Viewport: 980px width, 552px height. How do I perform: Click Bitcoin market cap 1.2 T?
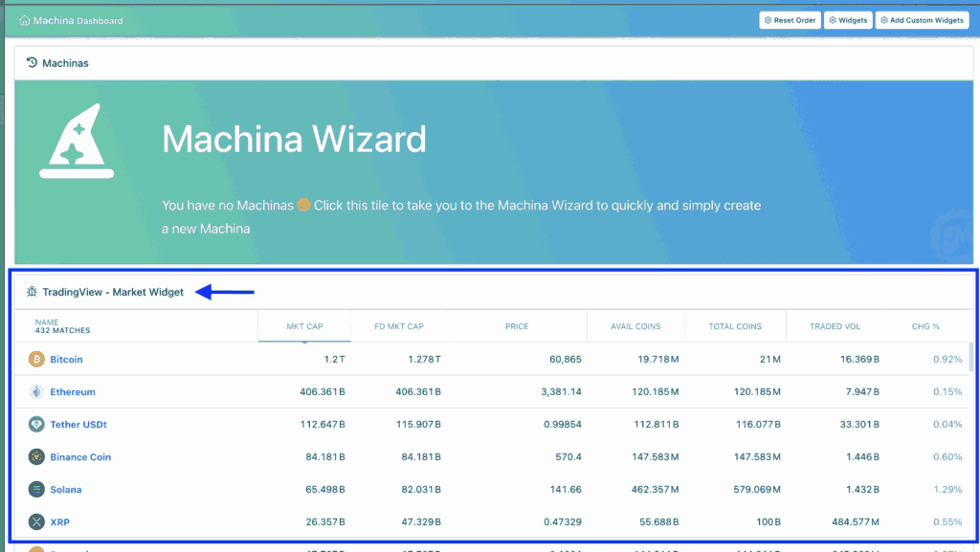pos(334,359)
